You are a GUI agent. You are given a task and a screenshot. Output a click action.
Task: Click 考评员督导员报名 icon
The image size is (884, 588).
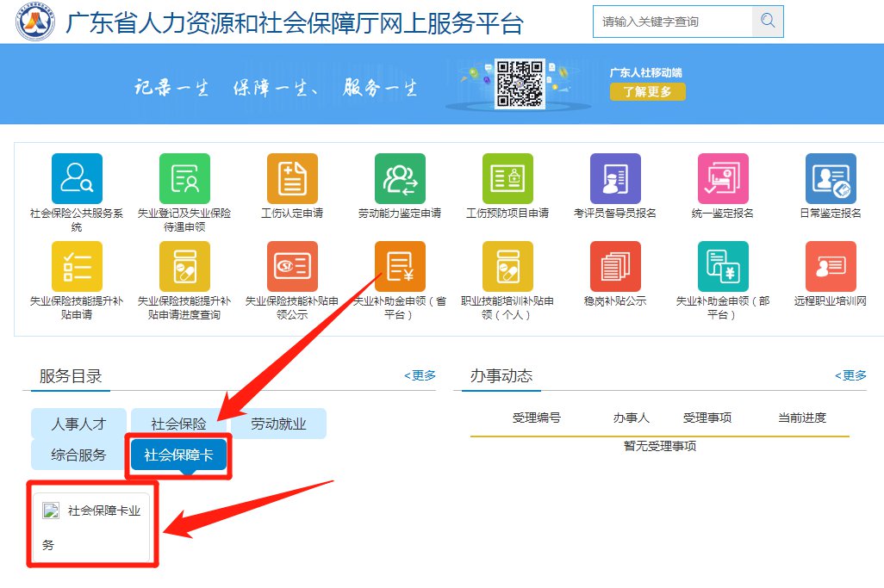pyautogui.click(x=615, y=179)
